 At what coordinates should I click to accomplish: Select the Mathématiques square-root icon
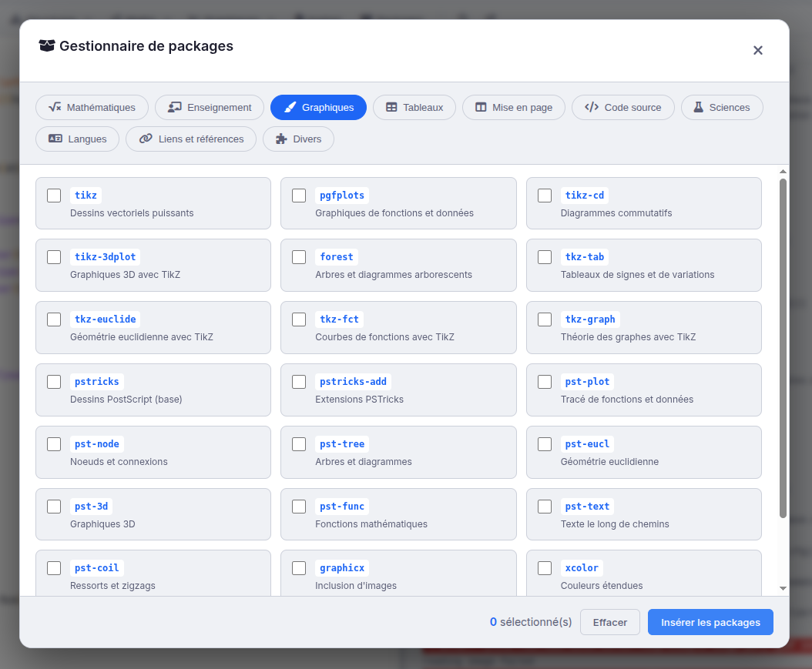tap(54, 107)
